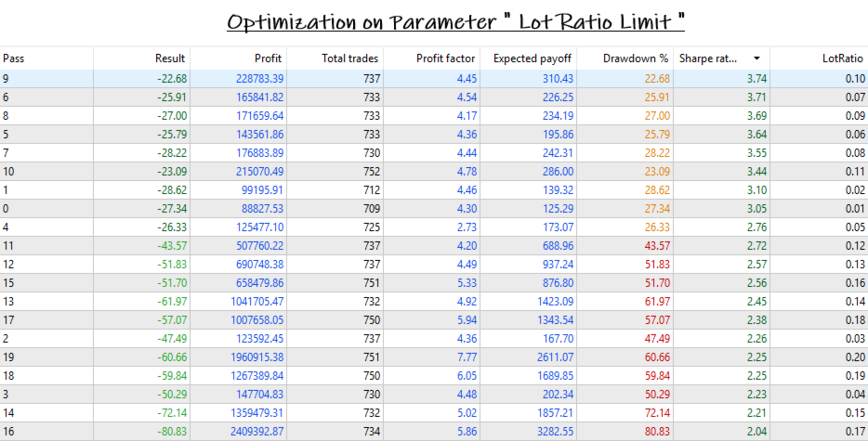
Task: Toggle the Sharpe ratio sort arrow
Action: coord(756,58)
